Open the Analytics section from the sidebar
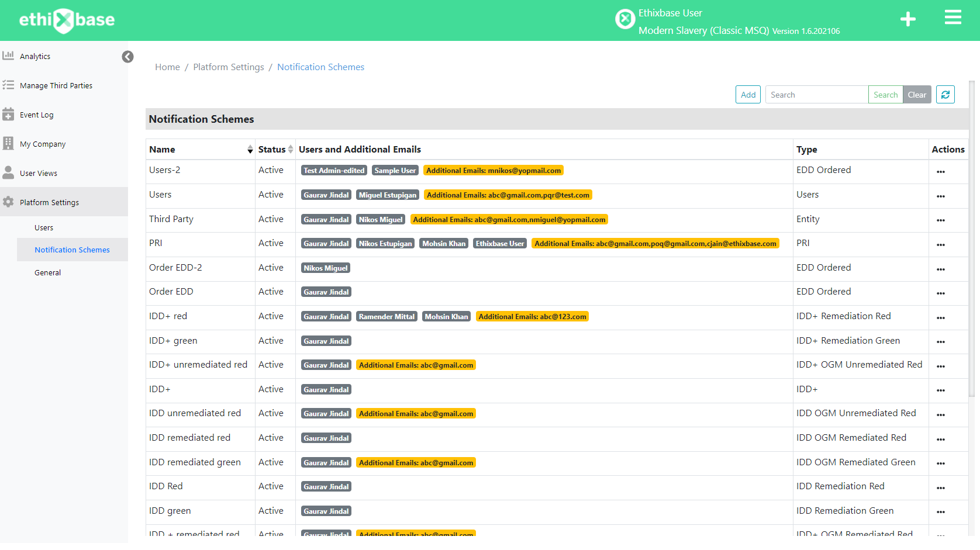Screen dimensions: 980x550 [x=35, y=56]
